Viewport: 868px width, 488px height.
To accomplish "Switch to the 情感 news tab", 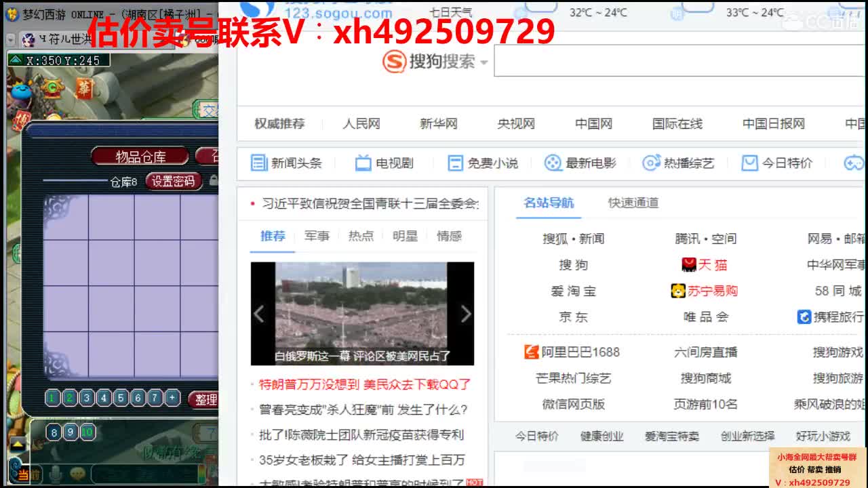I will tap(449, 236).
